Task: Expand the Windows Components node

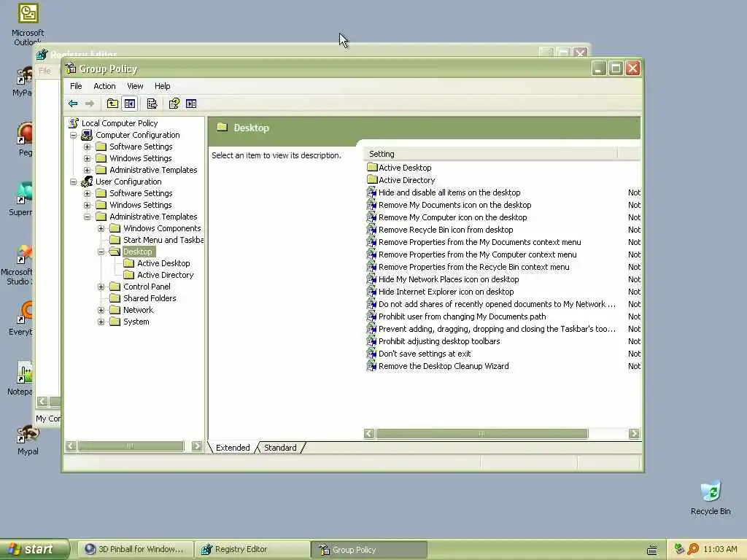Action: click(x=101, y=228)
